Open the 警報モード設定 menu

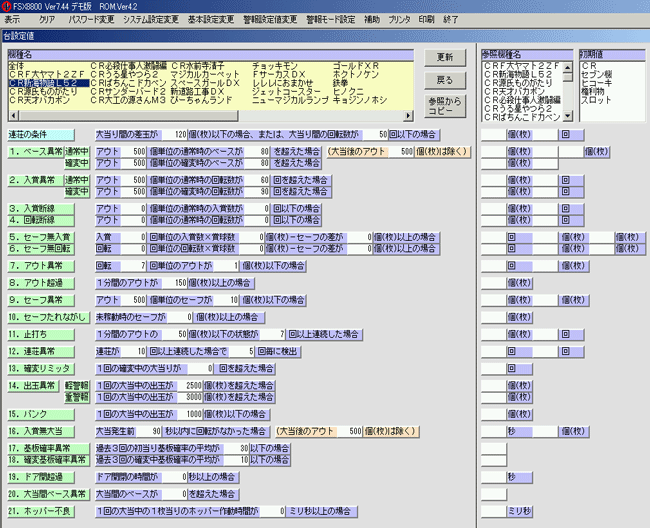(x=330, y=19)
